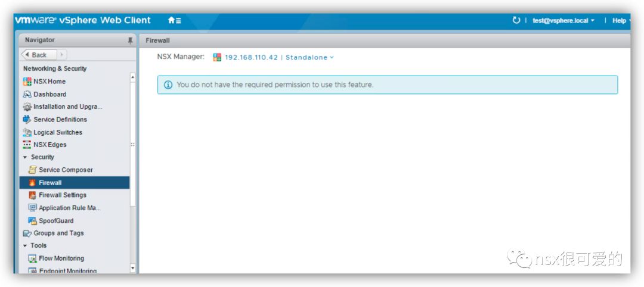
Task: Click the Firewall flame icon
Action: tap(32, 182)
